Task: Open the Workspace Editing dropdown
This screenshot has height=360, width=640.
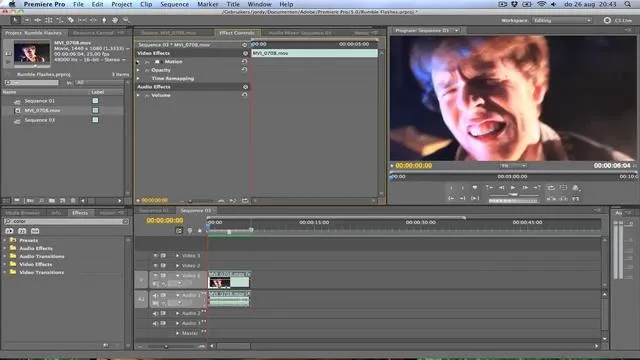Action: point(562,20)
